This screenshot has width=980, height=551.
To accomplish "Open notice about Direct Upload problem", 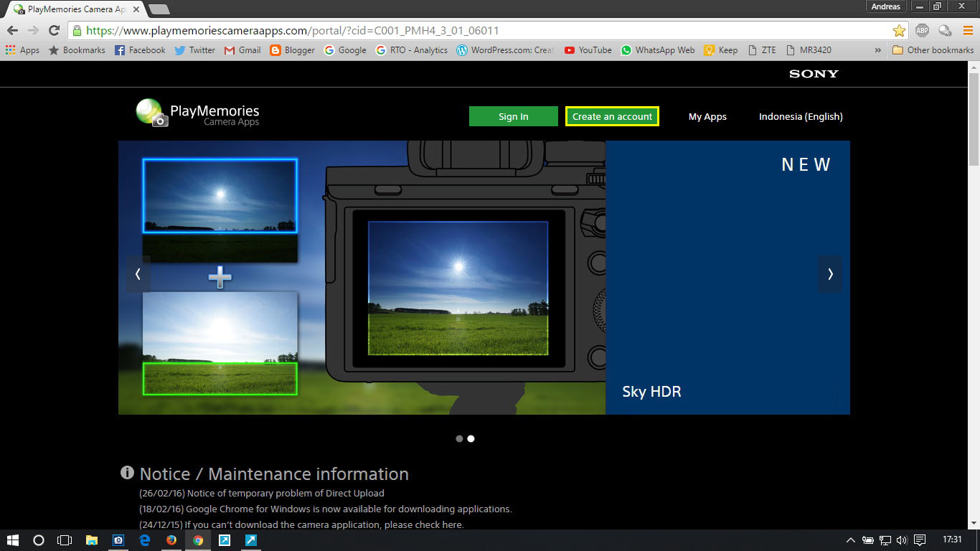I will 262,493.
